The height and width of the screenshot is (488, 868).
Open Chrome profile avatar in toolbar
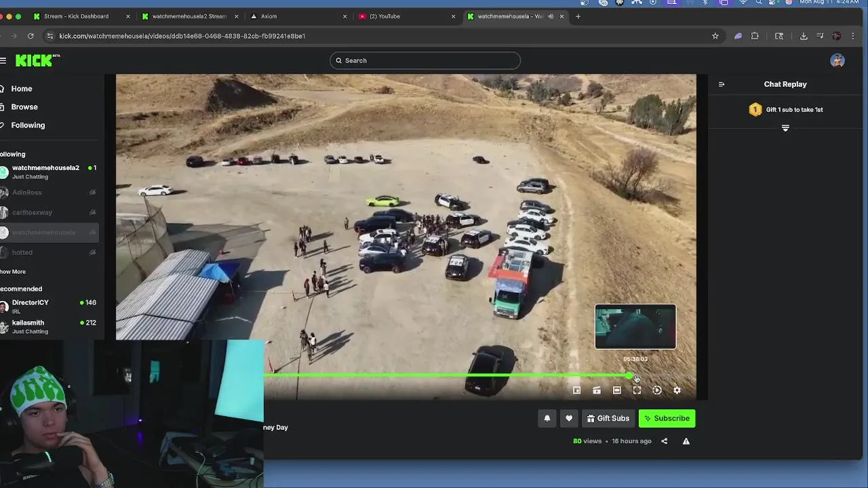coord(836,36)
